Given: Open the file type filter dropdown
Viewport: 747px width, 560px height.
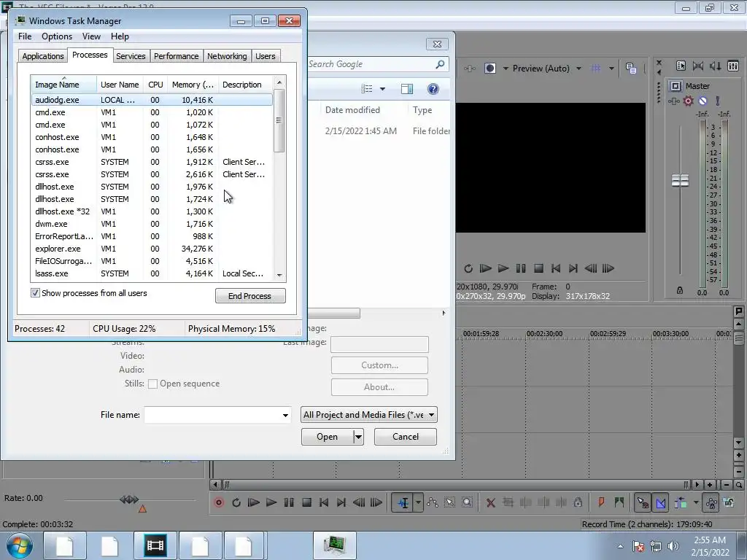Looking at the screenshot, I should 368,415.
